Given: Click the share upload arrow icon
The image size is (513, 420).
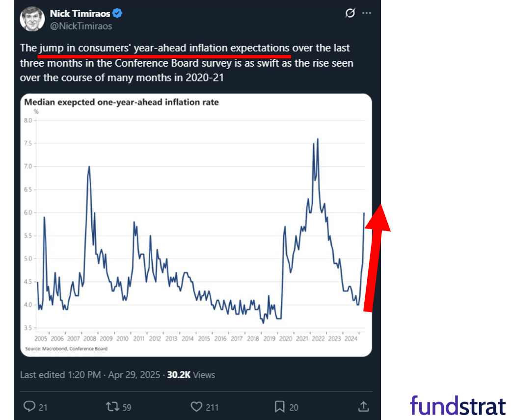Looking at the screenshot, I should (x=363, y=407).
